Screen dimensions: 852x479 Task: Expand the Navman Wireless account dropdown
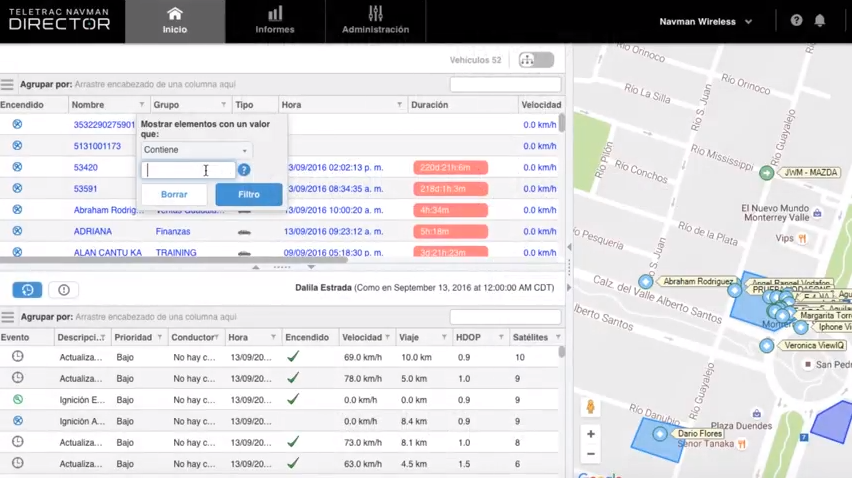(705, 22)
